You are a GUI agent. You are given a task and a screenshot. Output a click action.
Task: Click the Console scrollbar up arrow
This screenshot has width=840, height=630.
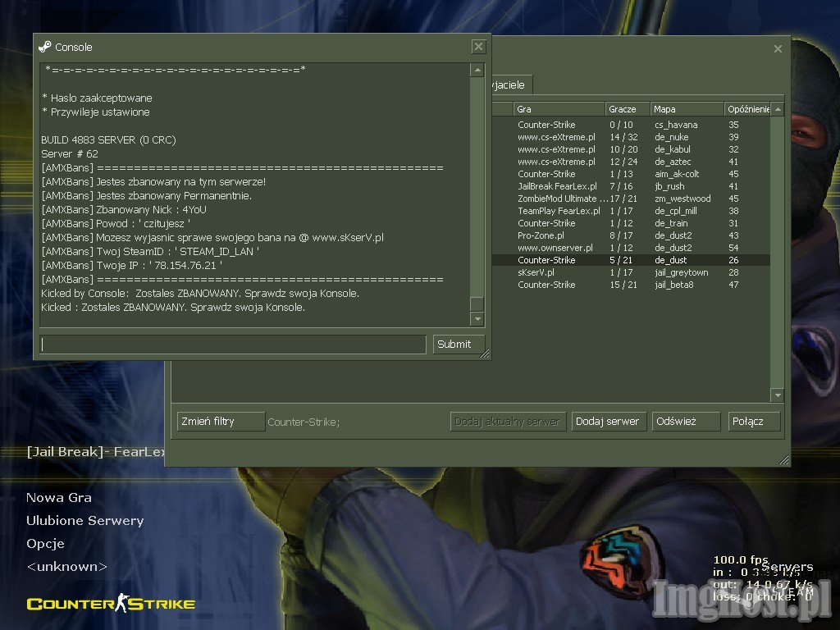pyautogui.click(x=477, y=71)
